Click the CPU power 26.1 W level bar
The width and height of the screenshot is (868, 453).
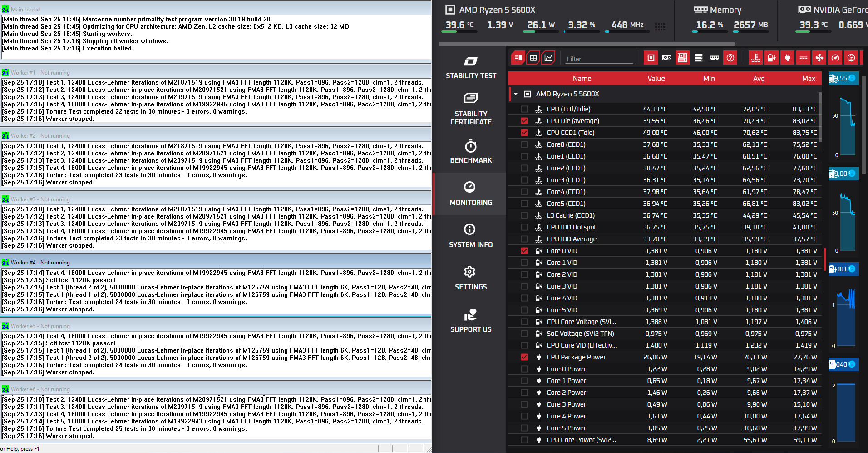pyautogui.click(x=542, y=32)
